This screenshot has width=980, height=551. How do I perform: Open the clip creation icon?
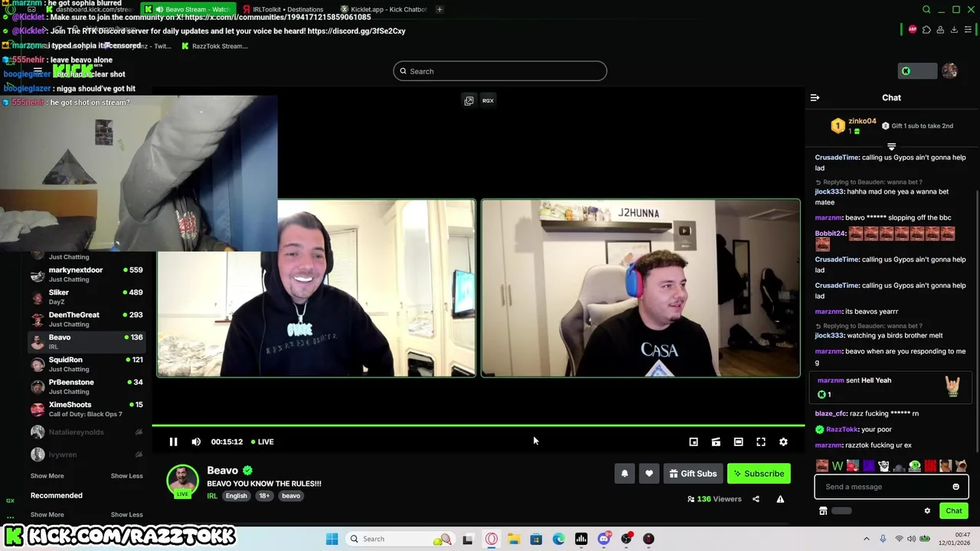716,442
